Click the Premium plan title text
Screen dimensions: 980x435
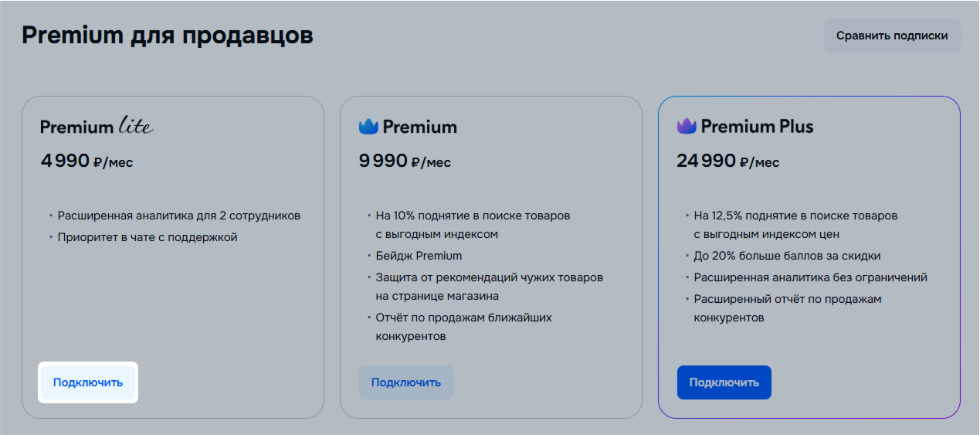coord(419,126)
